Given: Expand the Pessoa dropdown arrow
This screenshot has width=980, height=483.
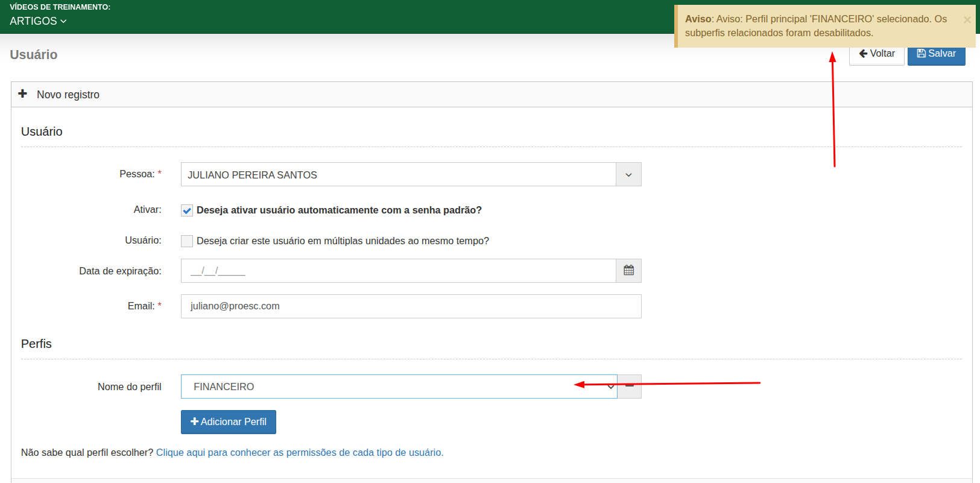Looking at the screenshot, I should coord(628,175).
